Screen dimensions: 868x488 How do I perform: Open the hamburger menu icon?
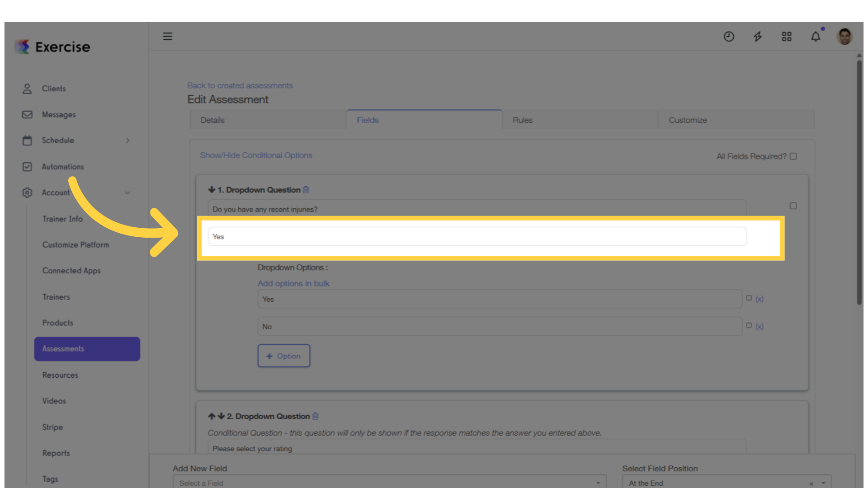coord(168,36)
